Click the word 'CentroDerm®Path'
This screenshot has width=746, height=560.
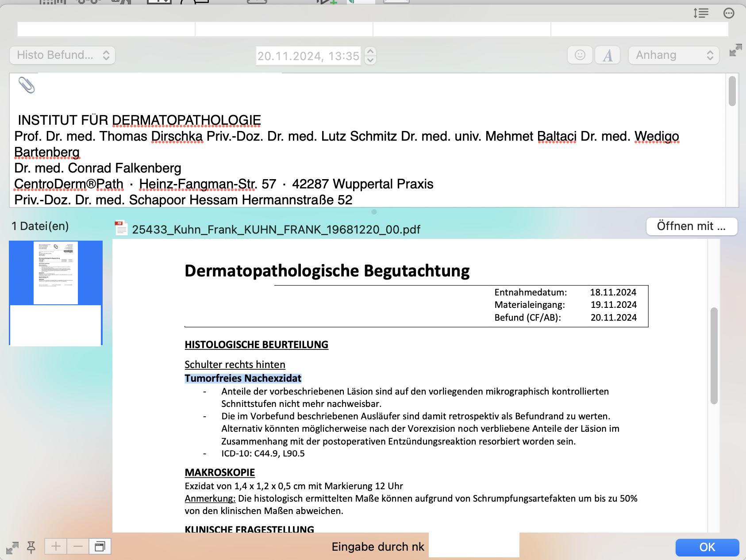click(69, 184)
